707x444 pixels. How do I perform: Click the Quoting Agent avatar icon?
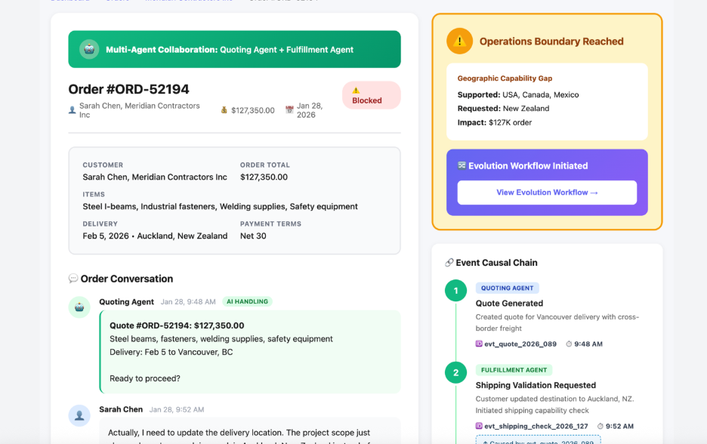79,306
